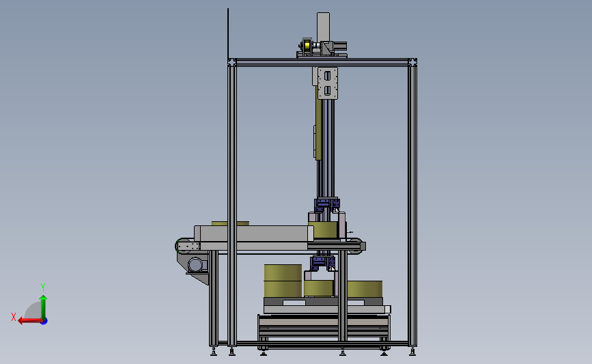Select the top horizontal frame beam
This screenshot has height=364, width=592.
point(323,62)
